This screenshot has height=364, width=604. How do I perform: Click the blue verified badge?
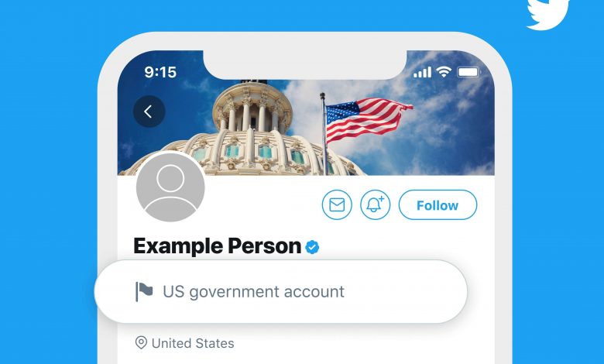[312, 247]
